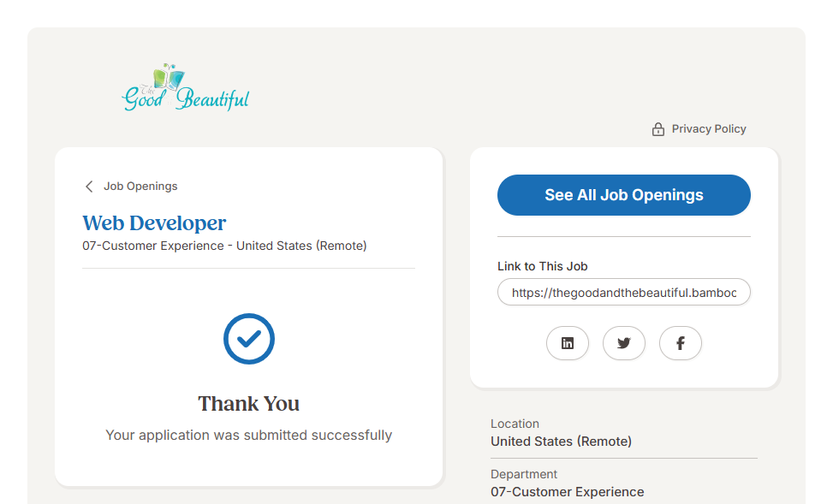
Task: Click the lock icon beside Privacy Policy
Action: click(x=658, y=129)
